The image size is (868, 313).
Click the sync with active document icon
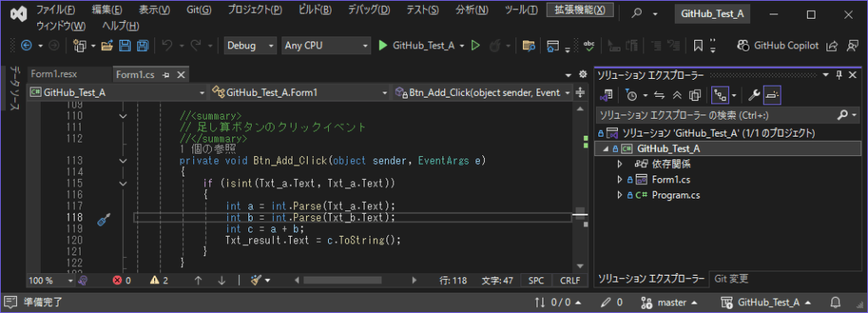tap(659, 96)
